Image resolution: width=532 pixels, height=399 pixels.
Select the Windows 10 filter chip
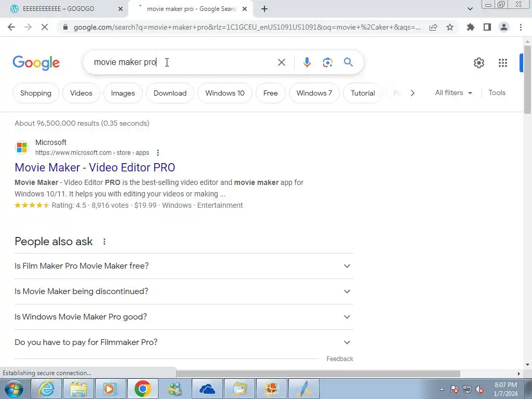[224, 93]
